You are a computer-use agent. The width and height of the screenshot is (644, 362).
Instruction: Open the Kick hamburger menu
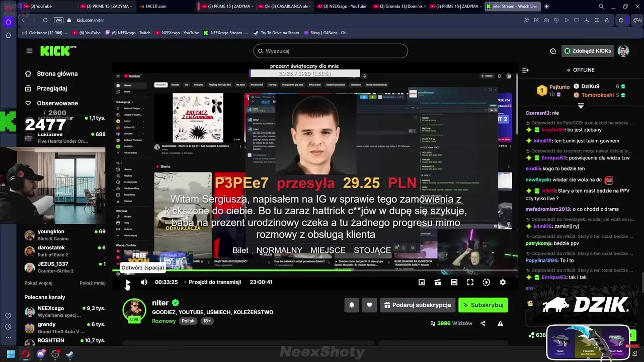[x=29, y=51]
